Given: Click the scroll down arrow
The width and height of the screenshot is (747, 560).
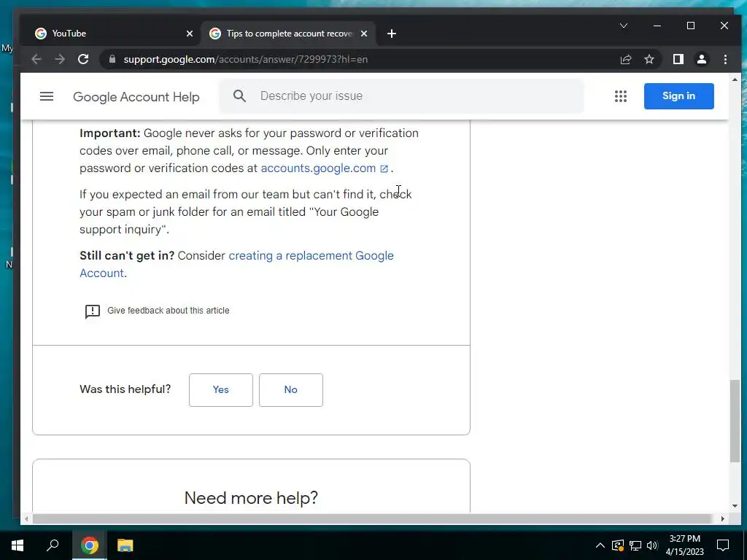Looking at the screenshot, I should tap(735, 506).
